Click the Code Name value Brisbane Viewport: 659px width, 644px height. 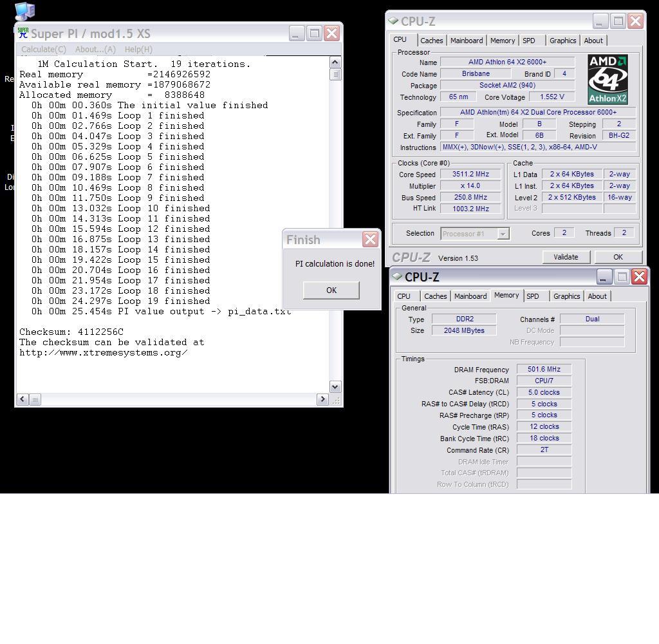(x=476, y=73)
